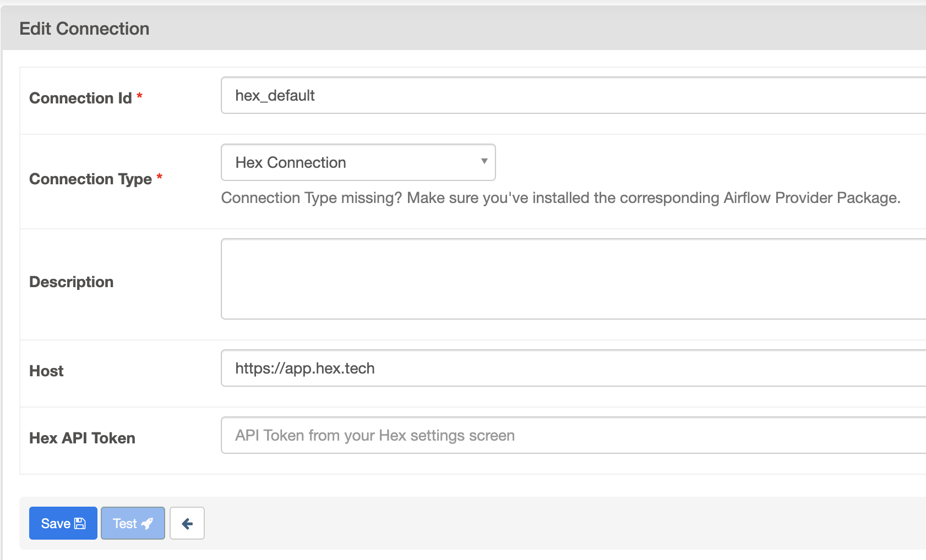Screen dimensions: 926x560
Task: Click the Hex API Token label
Action: click(x=82, y=438)
